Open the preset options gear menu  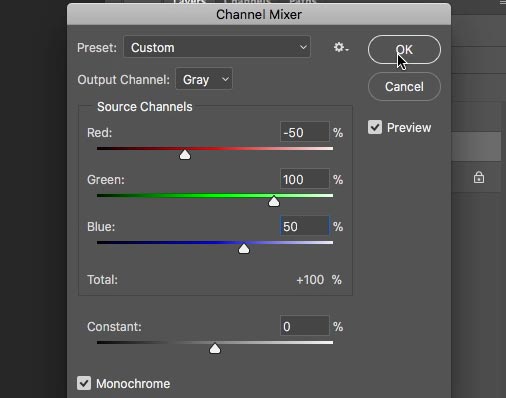(341, 47)
